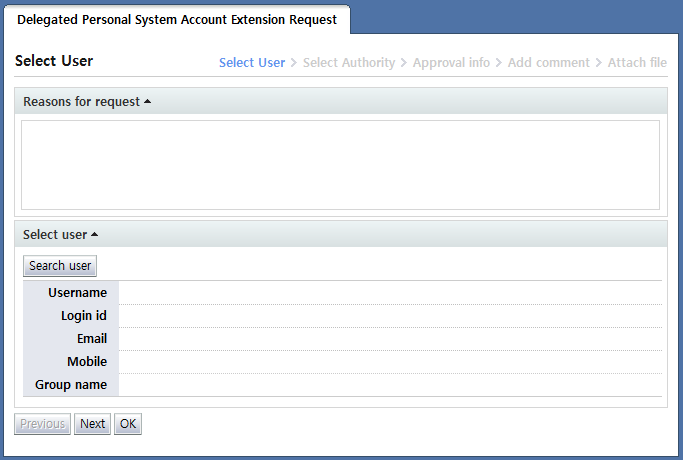Jump to the Select Authority step
This screenshot has width=683, height=460.
click(x=349, y=62)
